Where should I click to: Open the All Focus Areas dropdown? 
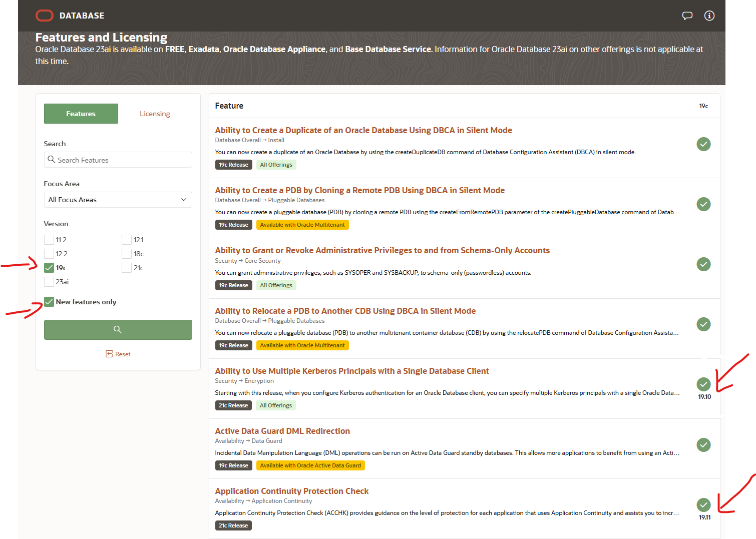point(118,200)
